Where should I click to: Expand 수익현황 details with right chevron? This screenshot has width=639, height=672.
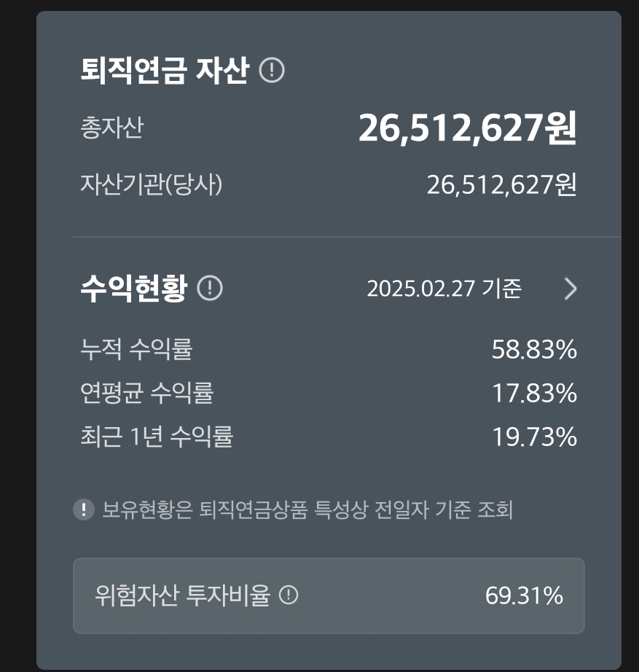point(571,289)
